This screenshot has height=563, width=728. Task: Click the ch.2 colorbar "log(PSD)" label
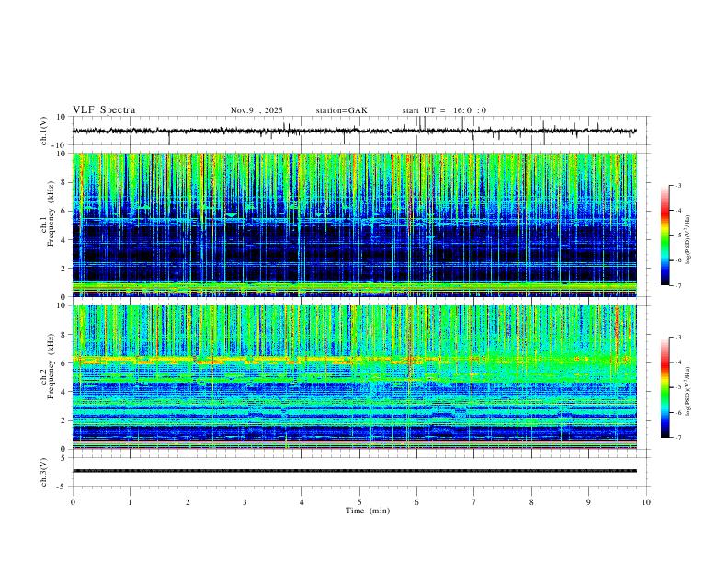pyautogui.click(x=688, y=391)
